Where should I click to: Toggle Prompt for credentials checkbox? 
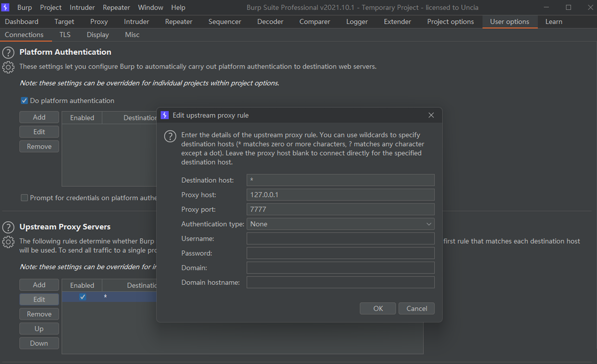coord(24,198)
